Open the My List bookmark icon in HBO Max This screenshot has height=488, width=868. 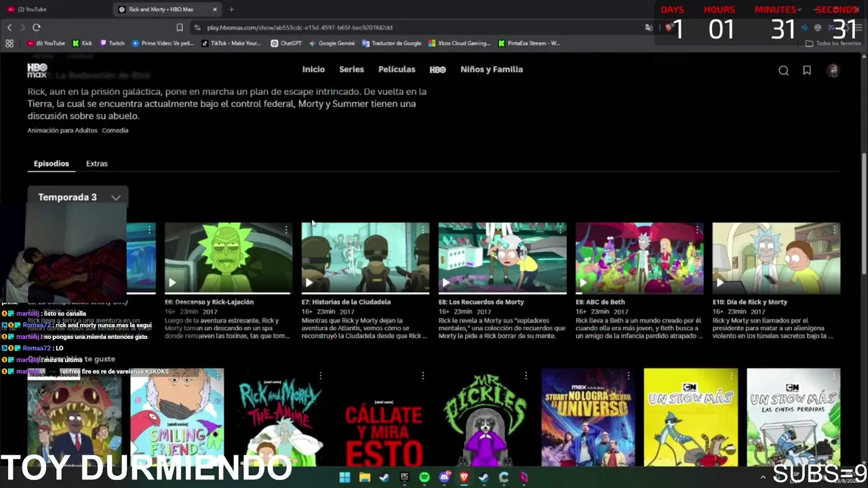(807, 70)
